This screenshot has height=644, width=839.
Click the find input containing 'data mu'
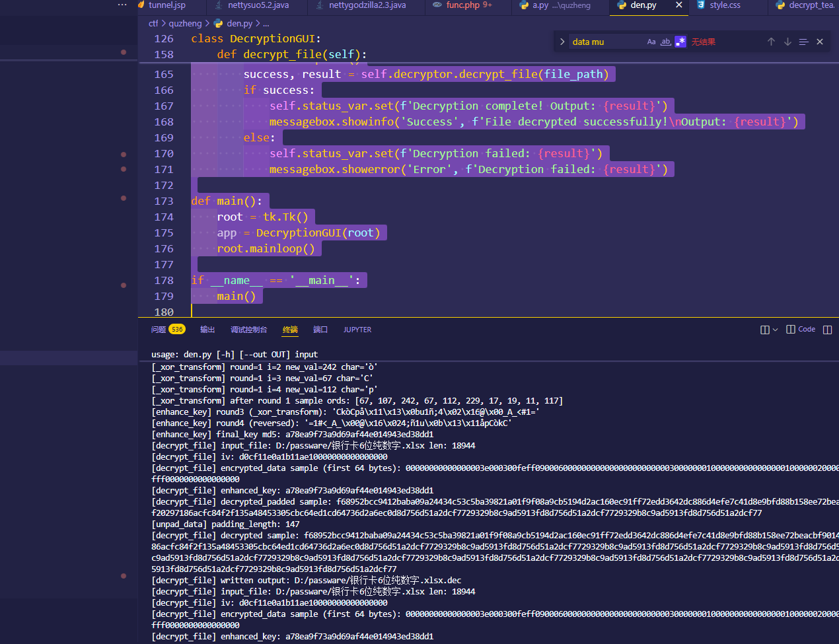coord(604,42)
